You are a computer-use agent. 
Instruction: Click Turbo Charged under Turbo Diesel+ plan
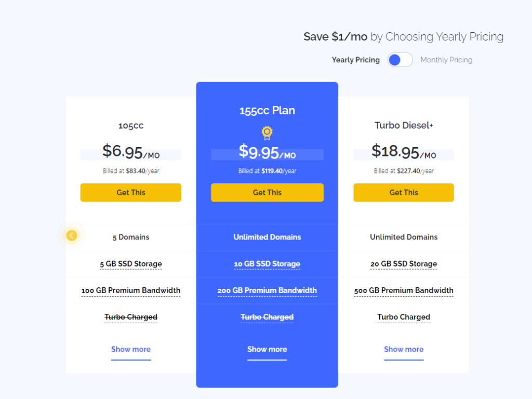404,317
